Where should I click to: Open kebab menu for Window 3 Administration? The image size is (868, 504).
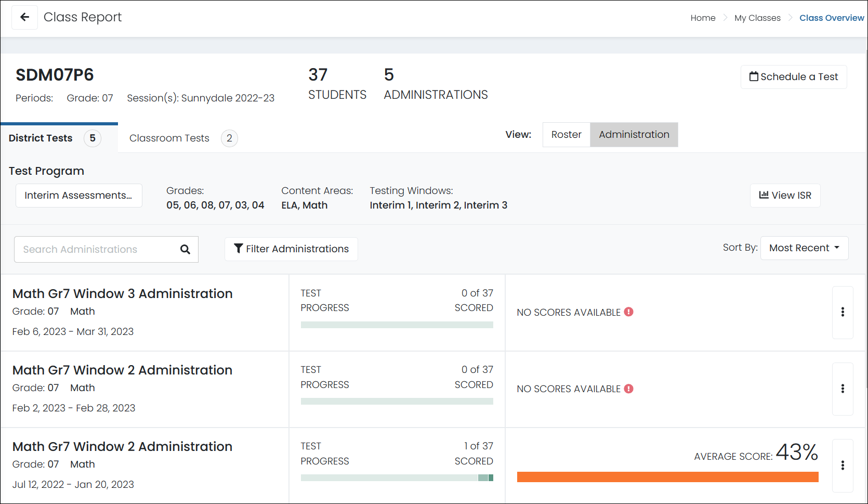843,312
